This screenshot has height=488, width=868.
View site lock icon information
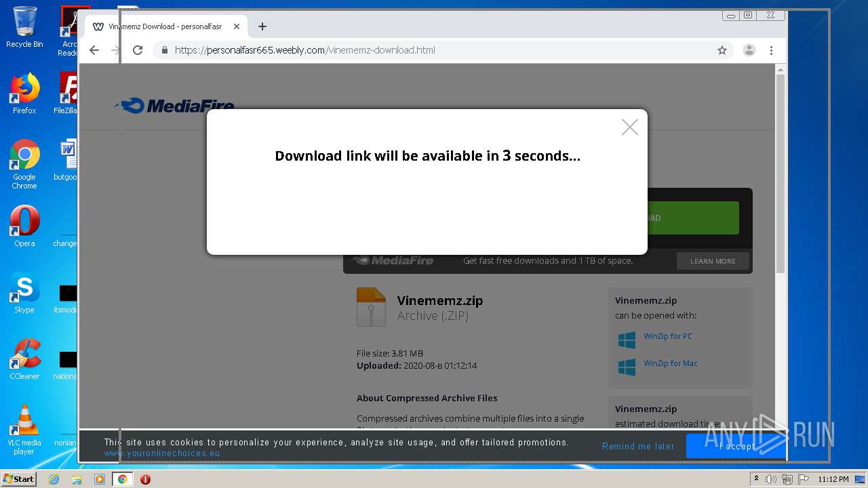(164, 50)
